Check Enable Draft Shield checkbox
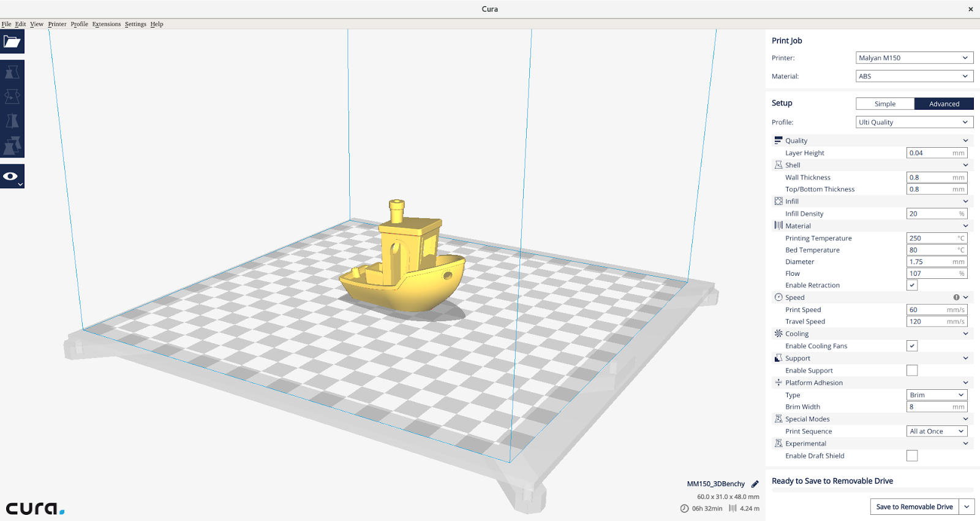The width and height of the screenshot is (980, 521). [912, 455]
